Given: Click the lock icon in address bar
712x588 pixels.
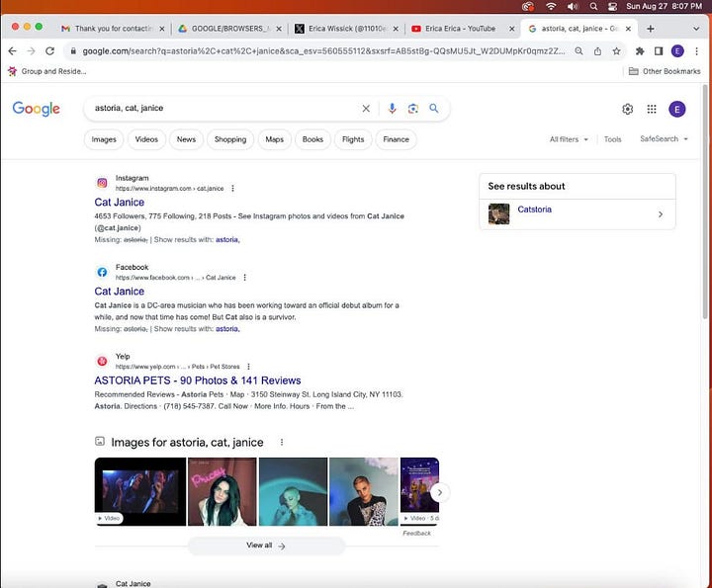Looking at the screenshot, I should [x=73, y=51].
